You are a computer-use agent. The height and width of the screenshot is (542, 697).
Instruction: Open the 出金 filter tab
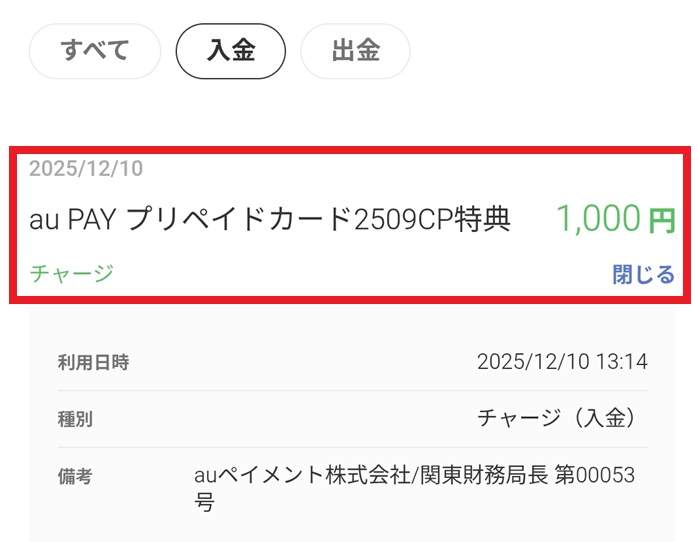pyautogui.click(x=355, y=51)
